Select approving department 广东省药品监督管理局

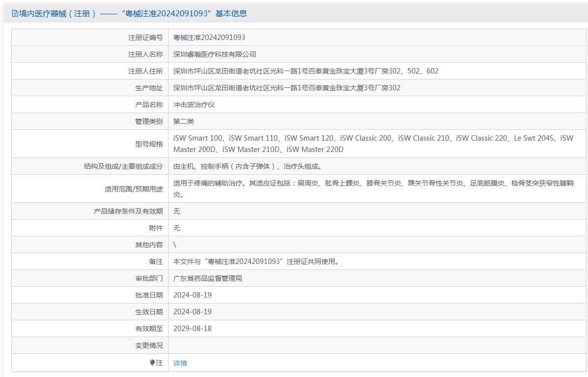[x=208, y=278]
